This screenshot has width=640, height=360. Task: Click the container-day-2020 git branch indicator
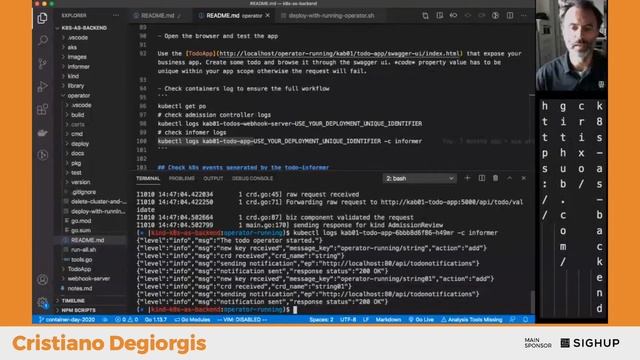[67, 320]
